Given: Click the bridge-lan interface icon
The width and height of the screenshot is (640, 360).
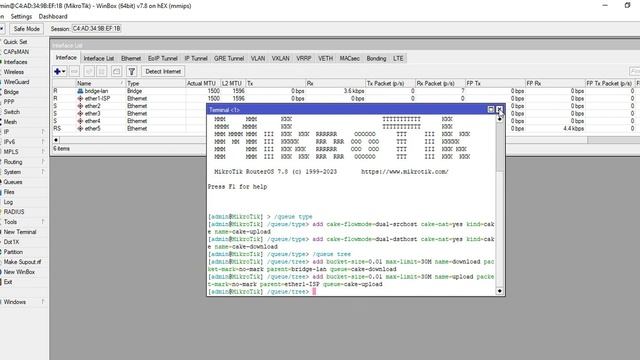Looking at the screenshot, I should pos(80,91).
